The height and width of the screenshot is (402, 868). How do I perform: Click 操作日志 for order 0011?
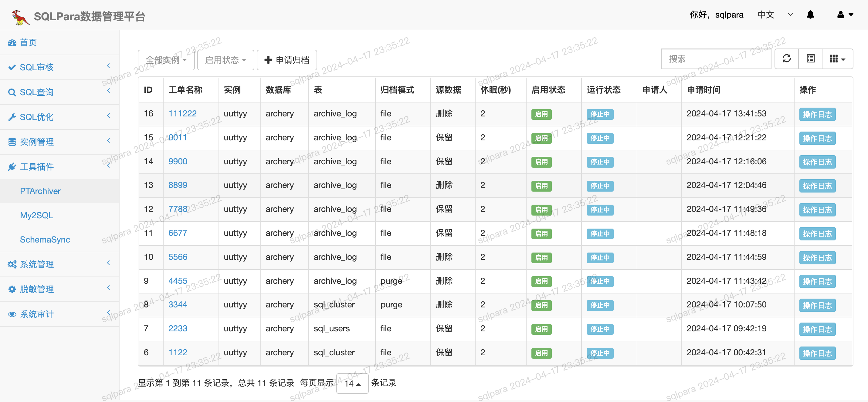coord(817,138)
